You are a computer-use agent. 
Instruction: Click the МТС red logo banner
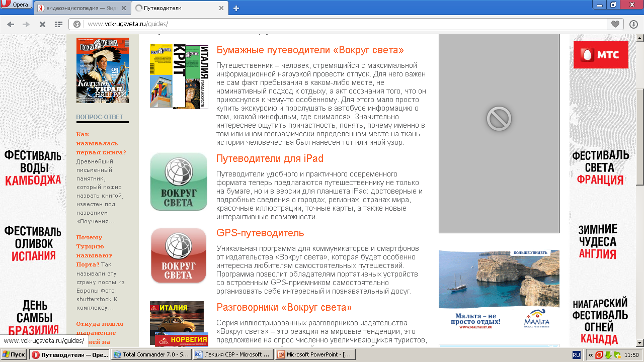click(x=601, y=55)
